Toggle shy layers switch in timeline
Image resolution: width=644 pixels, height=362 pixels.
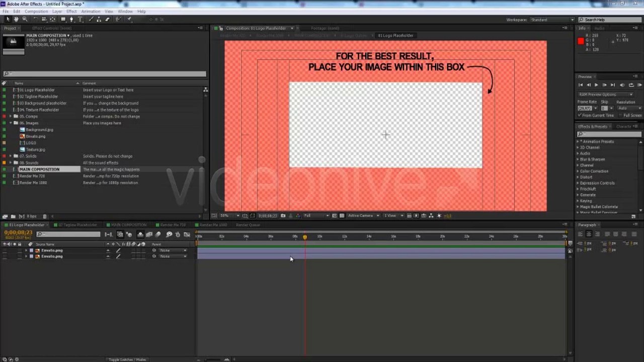pos(140,234)
